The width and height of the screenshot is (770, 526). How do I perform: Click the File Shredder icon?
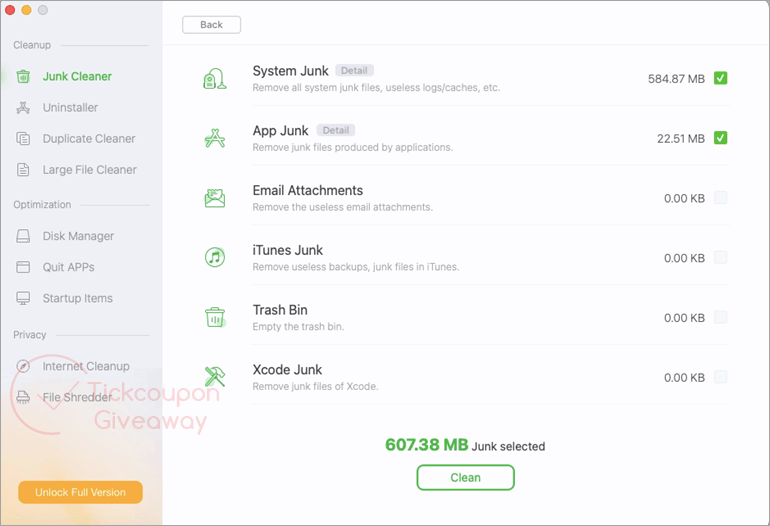tap(23, 397)
